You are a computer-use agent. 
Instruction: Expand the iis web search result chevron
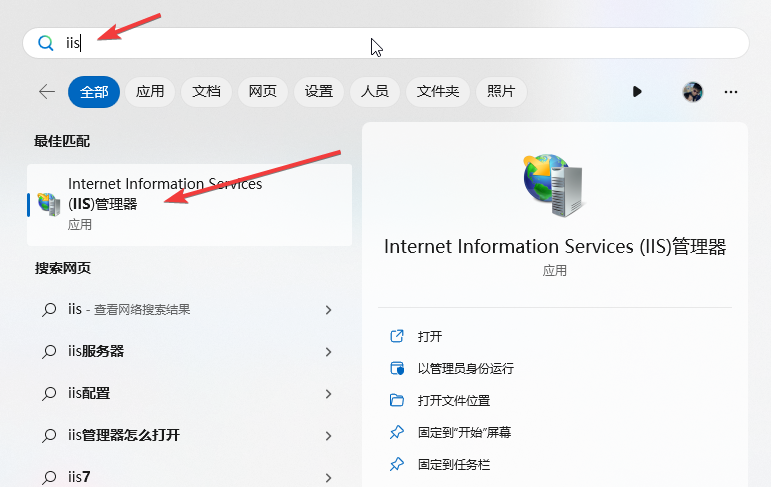click(x=328, y=310)
